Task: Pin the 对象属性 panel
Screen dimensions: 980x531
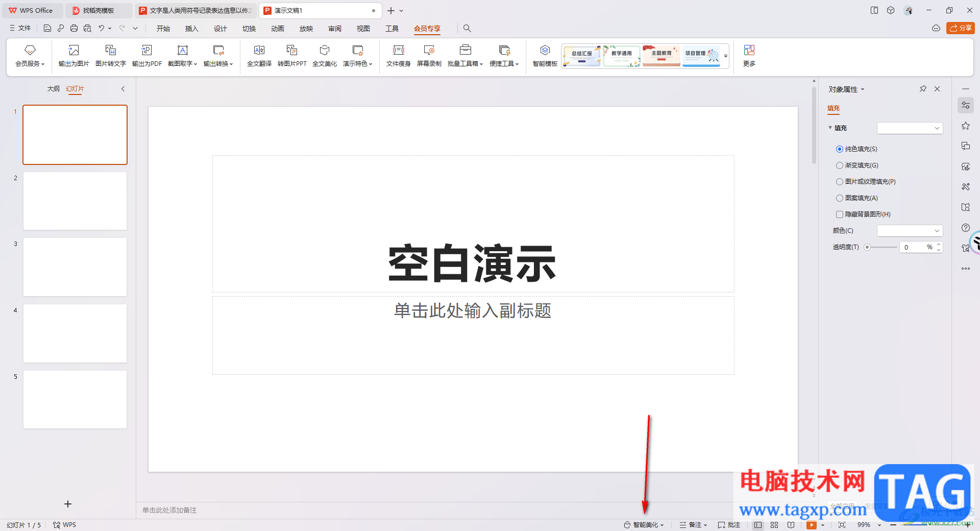Action: click(923, 89)
